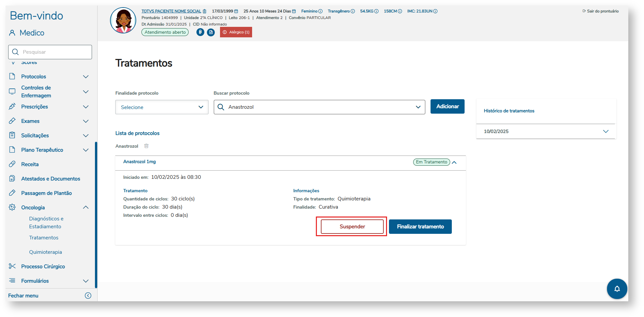
Task: Click the Suspender button
Action: (352, 227)
